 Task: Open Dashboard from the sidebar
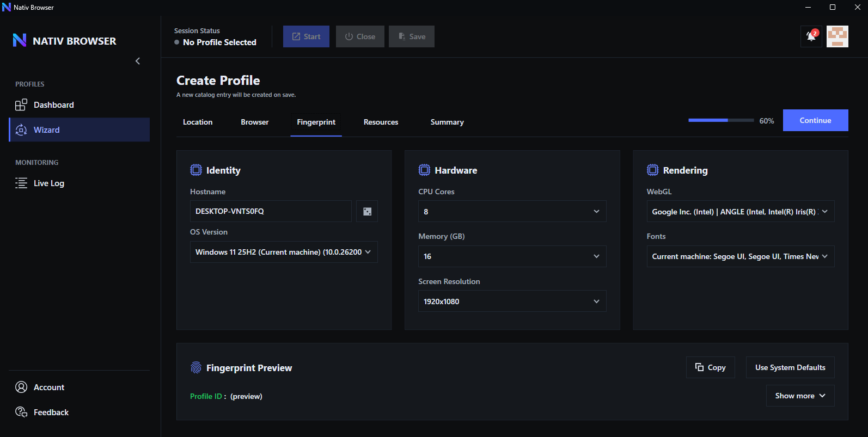click(x=80, y=105)
